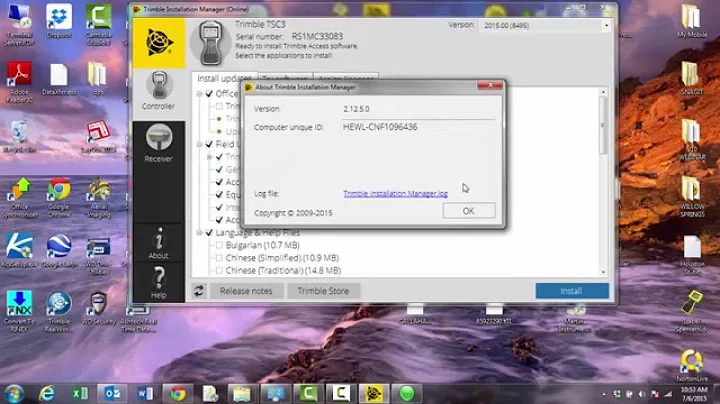This screenshot has width=720, height=404.
Task: Open the Trimble Store button
Action: [323, 291]
